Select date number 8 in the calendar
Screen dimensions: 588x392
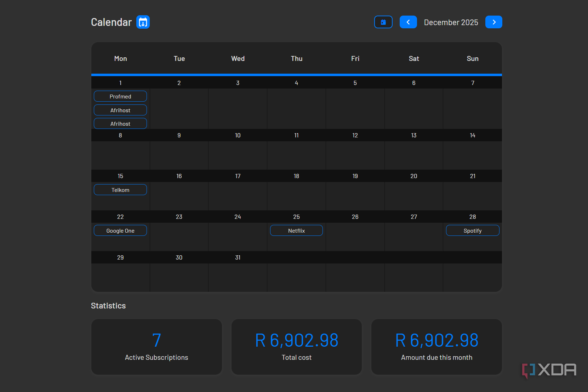pos(120,135)
